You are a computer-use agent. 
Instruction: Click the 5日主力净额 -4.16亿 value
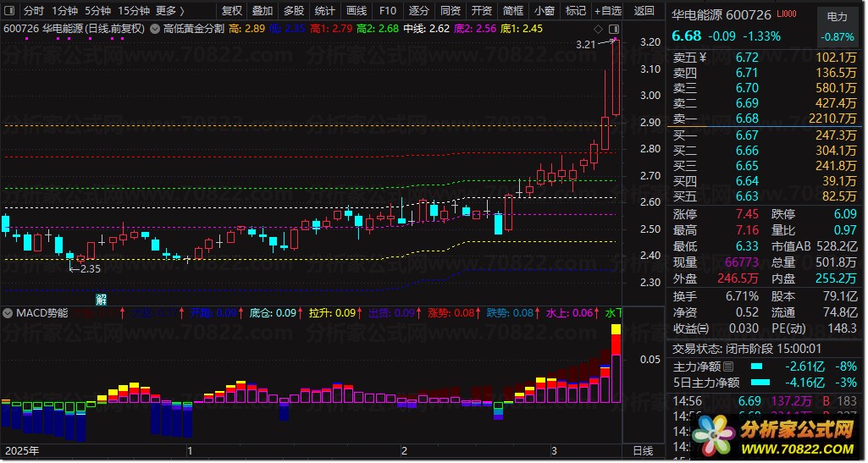pos(804,383)
